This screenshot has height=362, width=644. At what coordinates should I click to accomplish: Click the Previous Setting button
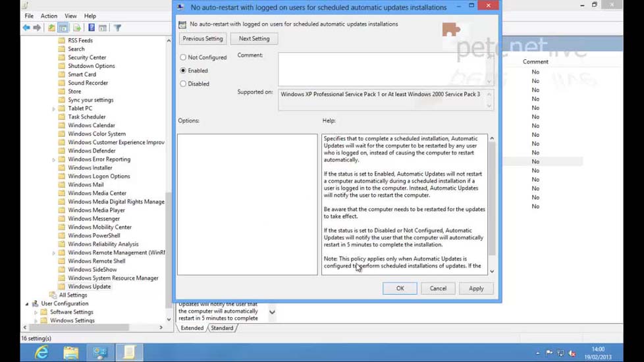coord(203,39)
